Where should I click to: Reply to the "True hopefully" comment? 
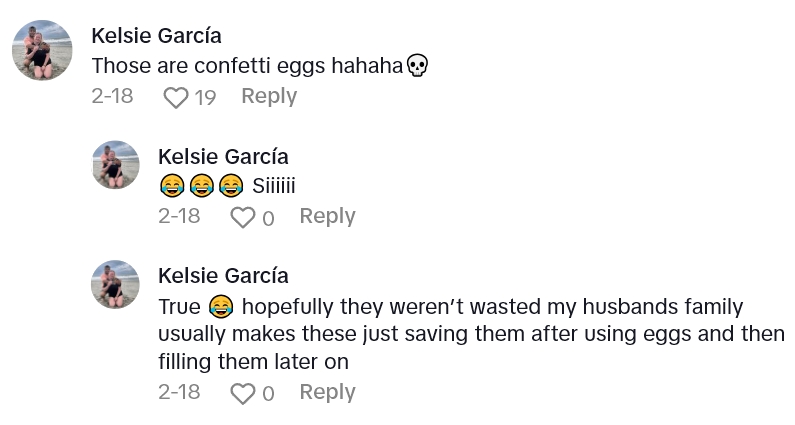tap(327, 393)
